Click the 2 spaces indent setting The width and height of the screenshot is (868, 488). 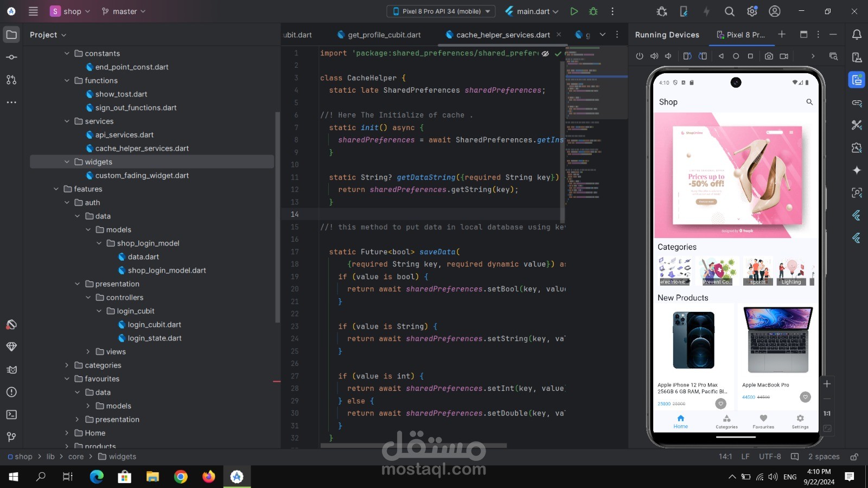click(824, 457)
